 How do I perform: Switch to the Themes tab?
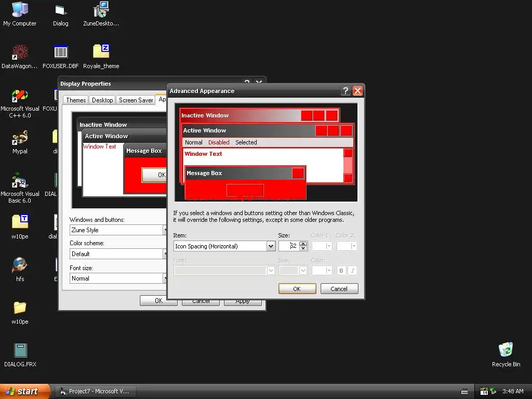76,100
